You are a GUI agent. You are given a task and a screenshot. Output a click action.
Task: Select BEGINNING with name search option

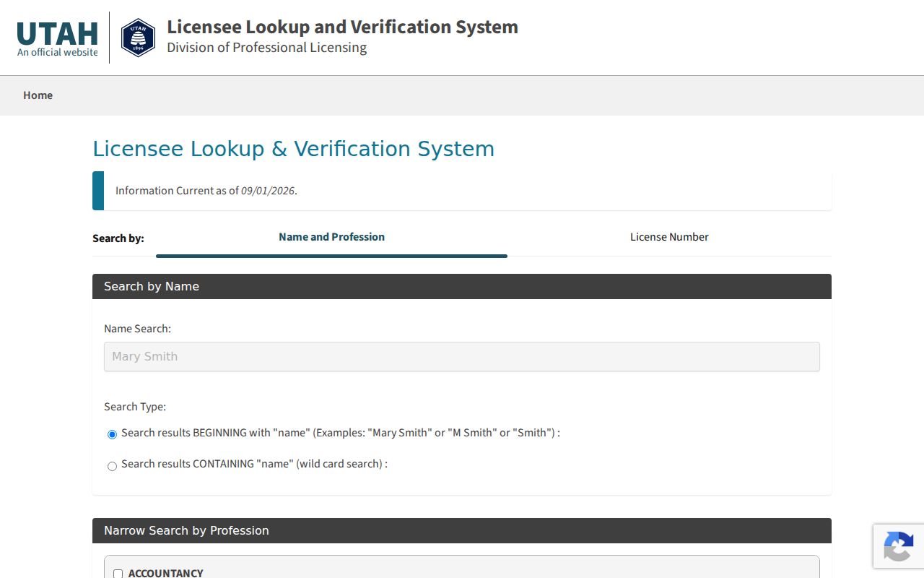pos(112,434)
